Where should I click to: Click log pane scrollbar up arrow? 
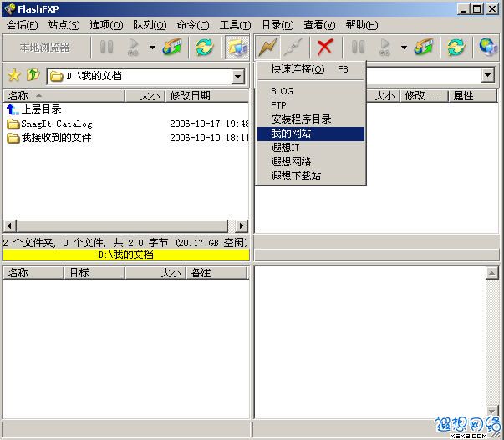coord(491,273)
